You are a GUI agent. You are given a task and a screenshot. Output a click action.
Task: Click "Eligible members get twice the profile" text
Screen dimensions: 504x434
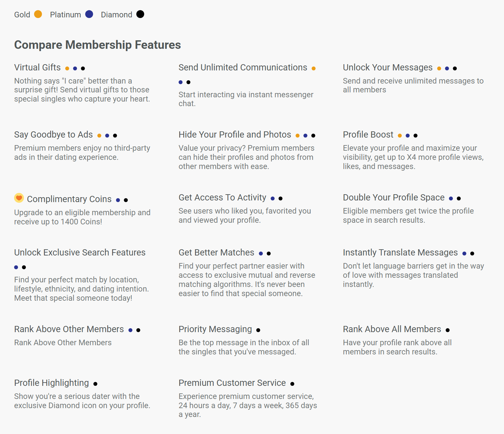tap(408, 216)
